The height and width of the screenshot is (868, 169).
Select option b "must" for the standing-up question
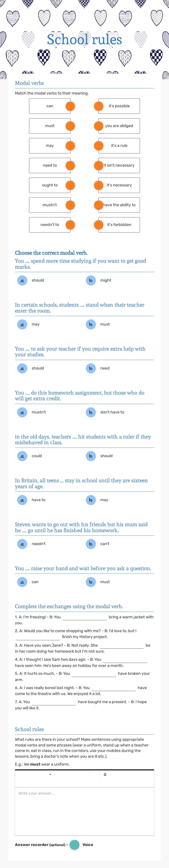click(91, 324)
